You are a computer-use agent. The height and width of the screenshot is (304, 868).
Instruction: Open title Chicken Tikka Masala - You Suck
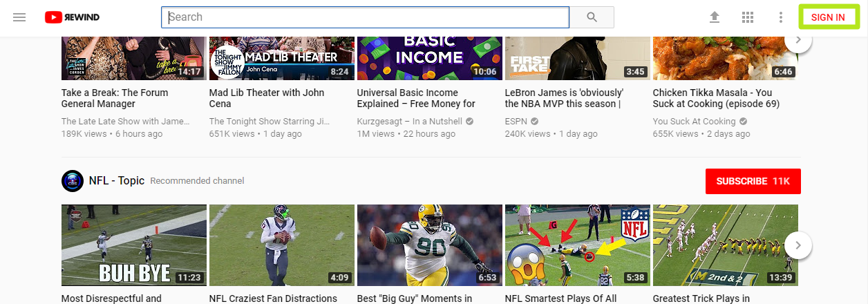[716, 98]
